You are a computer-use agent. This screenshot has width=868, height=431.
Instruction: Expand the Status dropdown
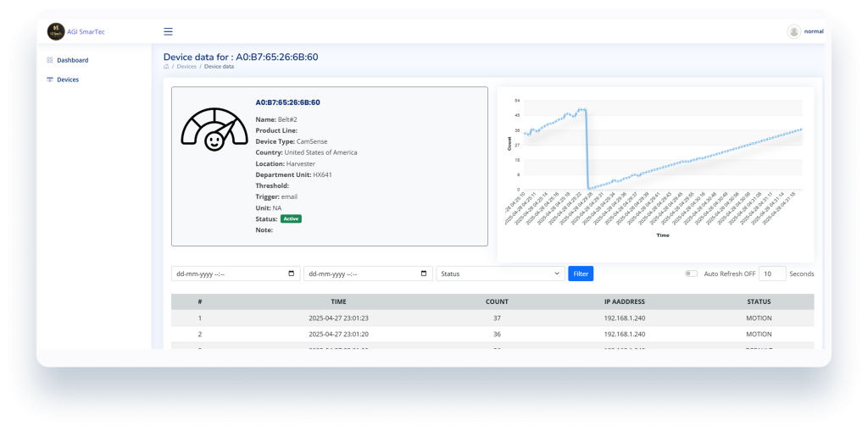click(500, 274)
